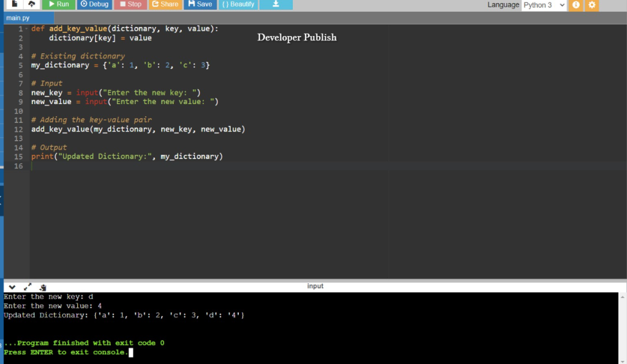Screen dimensions: 627x364
Task: Start a Debug session
Action: coord(94,5)
